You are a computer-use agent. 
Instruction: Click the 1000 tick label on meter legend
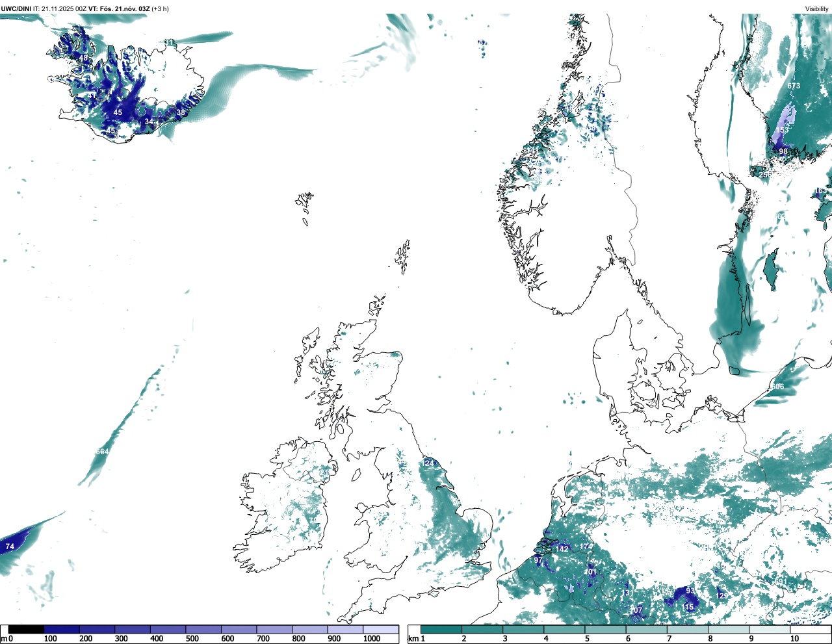[372, 639]
